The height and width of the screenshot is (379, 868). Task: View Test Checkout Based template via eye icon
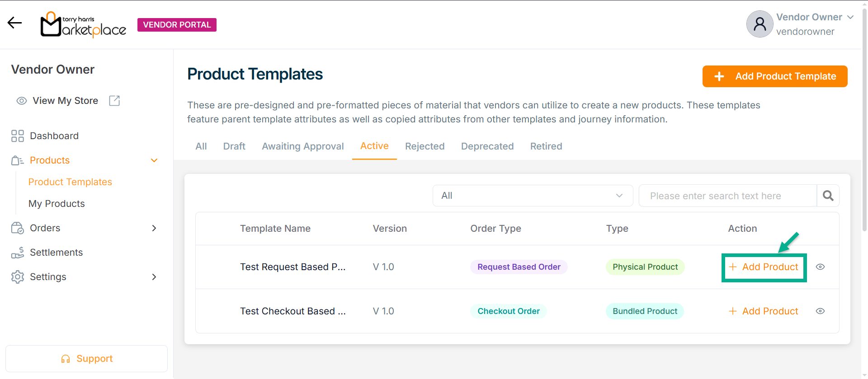tap(820, 311)
